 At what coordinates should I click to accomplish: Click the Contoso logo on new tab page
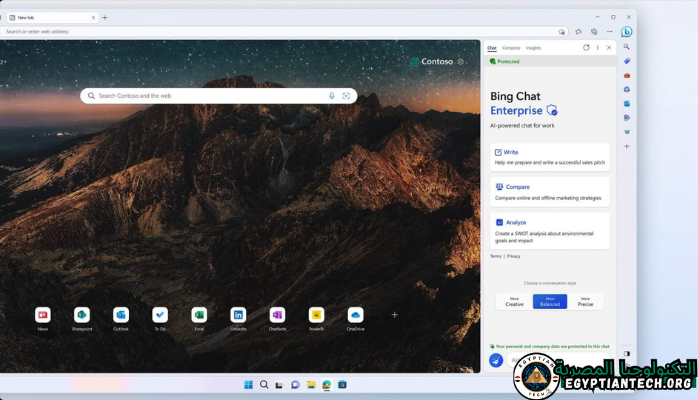pyautogui.click(x=431, y=61)
